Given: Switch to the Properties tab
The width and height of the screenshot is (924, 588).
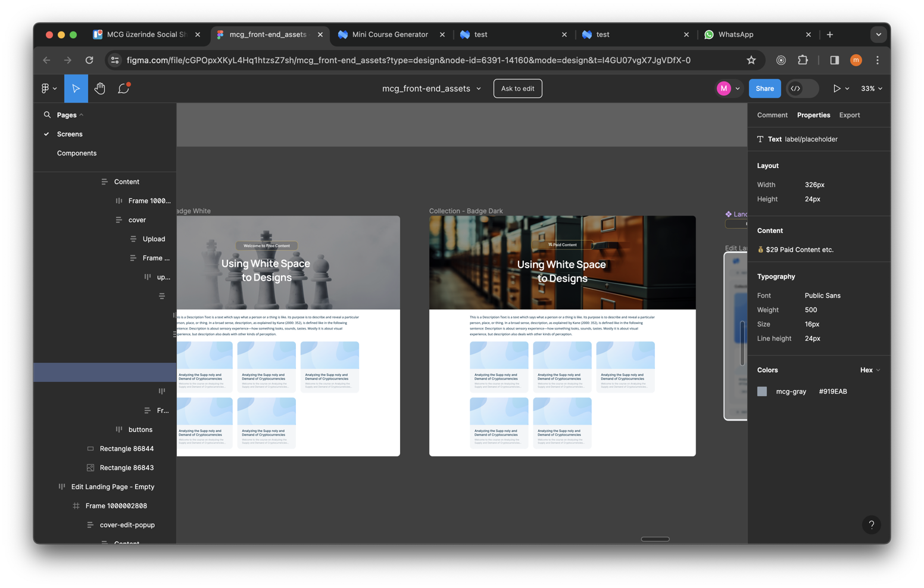Looking at the screenshot, I should [813, 115].
